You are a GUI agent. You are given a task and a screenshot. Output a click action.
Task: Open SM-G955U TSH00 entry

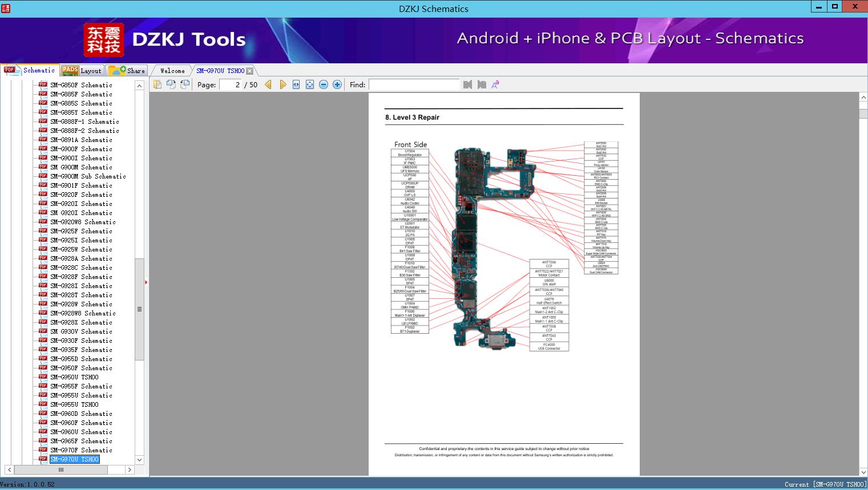tap(74, 404)
